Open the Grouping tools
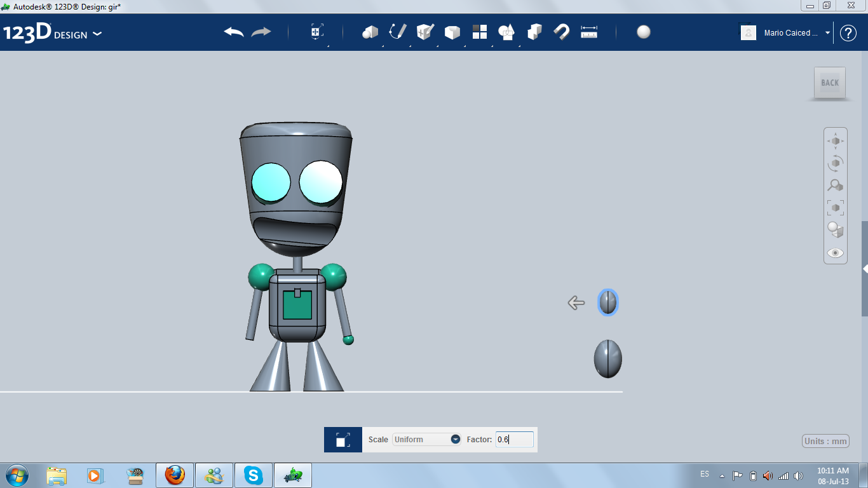This screenshot has height=488, width=868. tap(506, 32)
